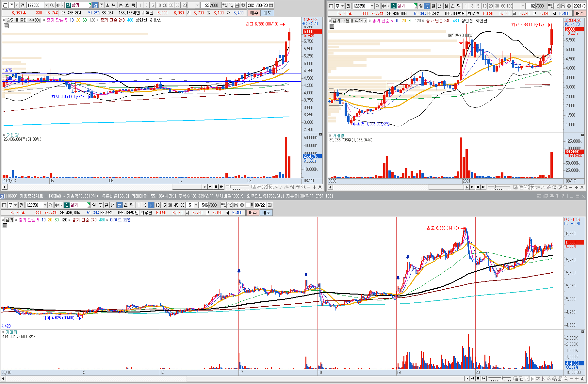Screen dimensions: 588x384
Task: Open calendar picker next to 2021/08/20
Action: [271, 5]
